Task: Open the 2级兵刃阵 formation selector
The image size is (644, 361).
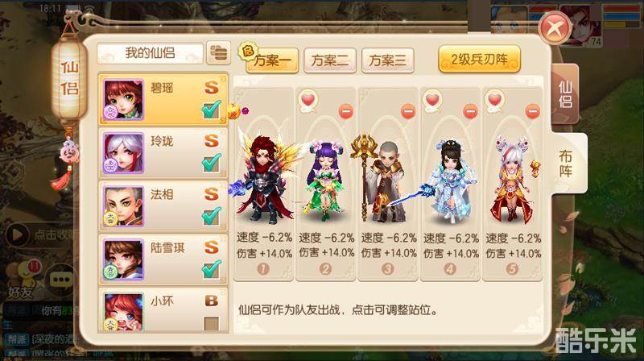Action: (479, 59)
